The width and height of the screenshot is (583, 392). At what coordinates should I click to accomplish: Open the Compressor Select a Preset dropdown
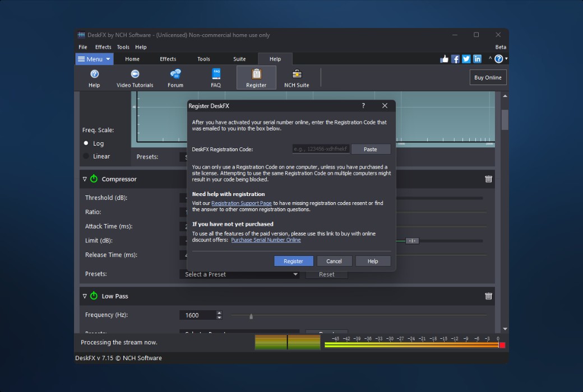239,274
